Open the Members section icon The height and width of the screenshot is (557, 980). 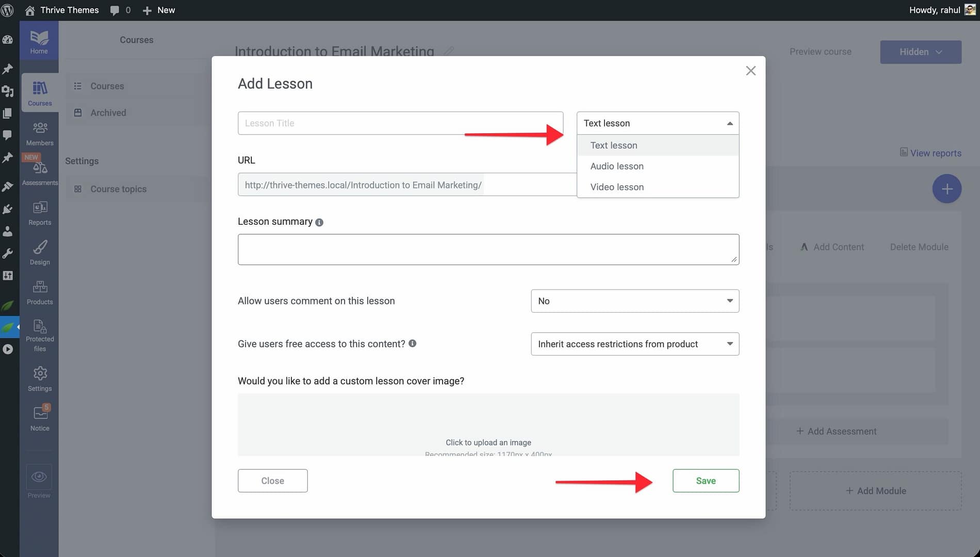pos(40,128)
